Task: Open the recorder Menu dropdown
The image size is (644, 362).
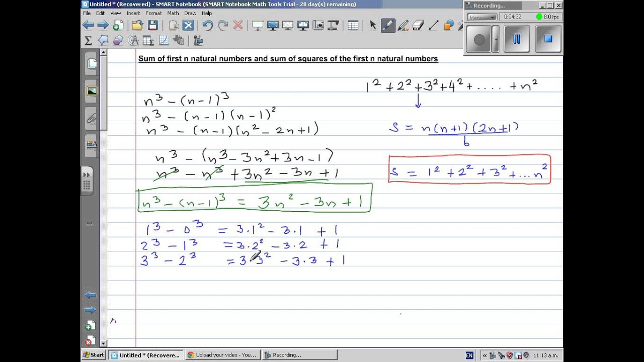Action: (482, 17)
